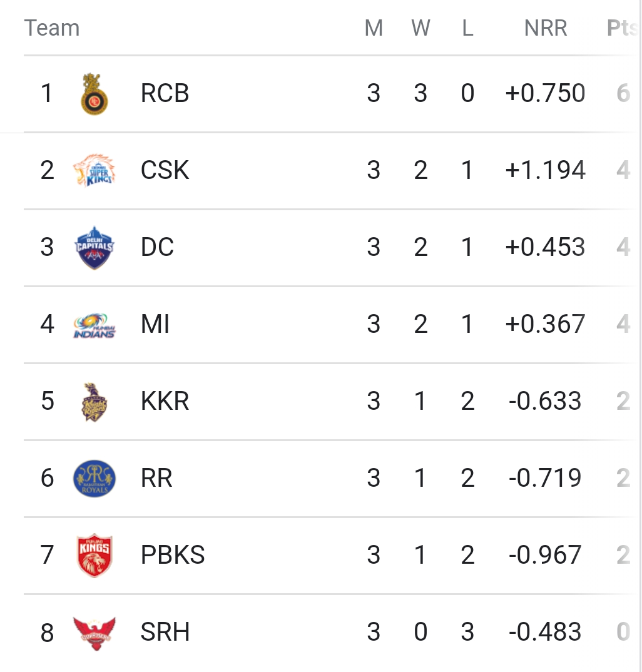The width and height of the screenshot is (642, 672).
Task: Click the Punjab Kings logo
Action: 94,555
